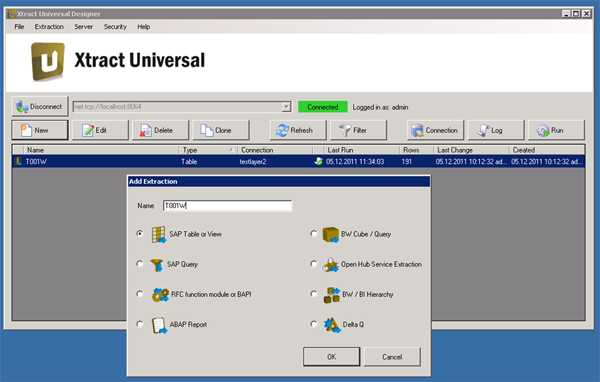
Task: Click the Connection column header
Action: pyautogui.click(x=275, y=150)
